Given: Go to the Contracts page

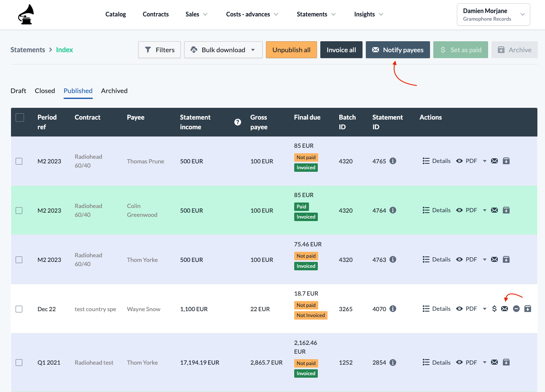Looking at the screenshot, I should coord(156,14).
